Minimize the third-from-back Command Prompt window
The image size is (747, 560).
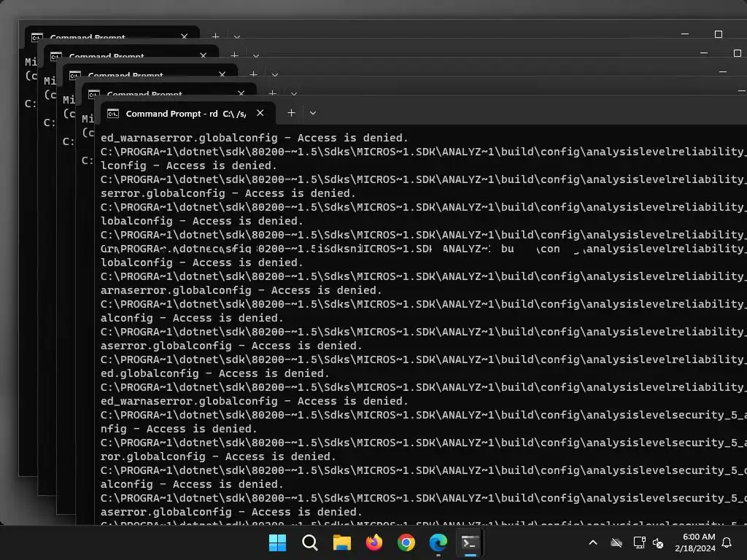tap(723, 72)
